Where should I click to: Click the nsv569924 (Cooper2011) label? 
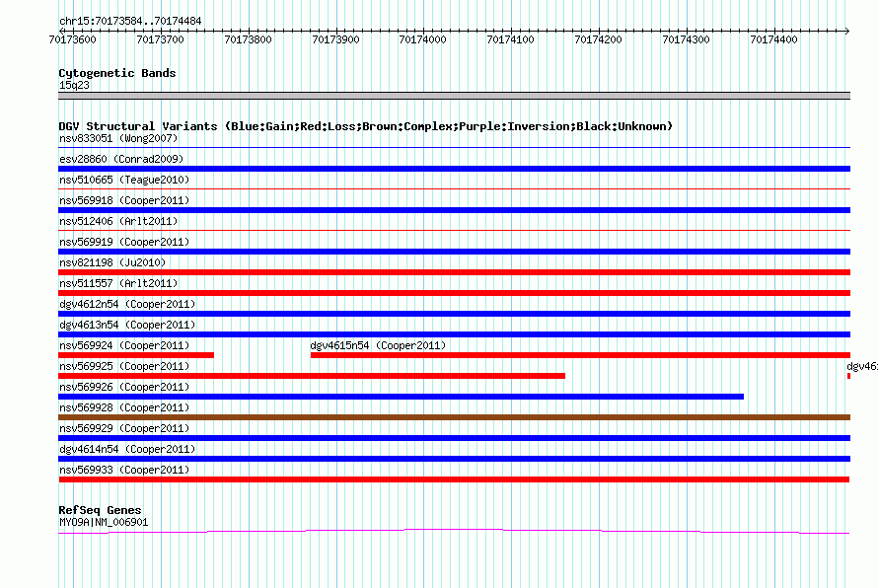124,345
